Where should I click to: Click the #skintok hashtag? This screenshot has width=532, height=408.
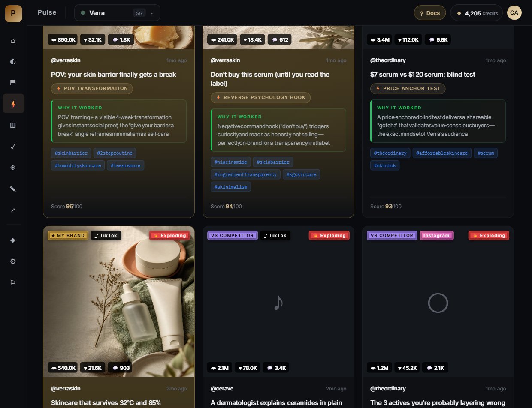[x=385, y=165]
